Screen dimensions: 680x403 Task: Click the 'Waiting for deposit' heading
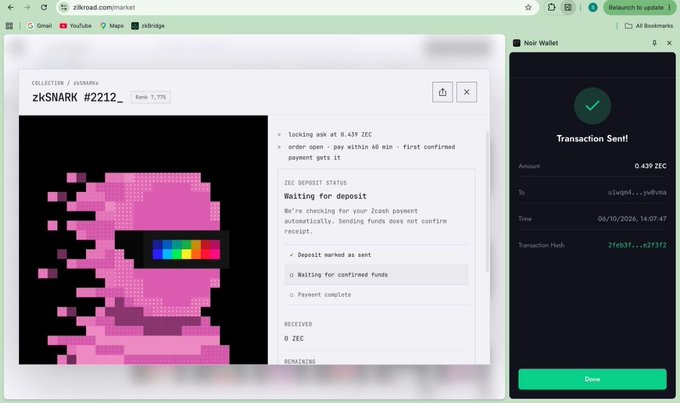coord(325,196)
